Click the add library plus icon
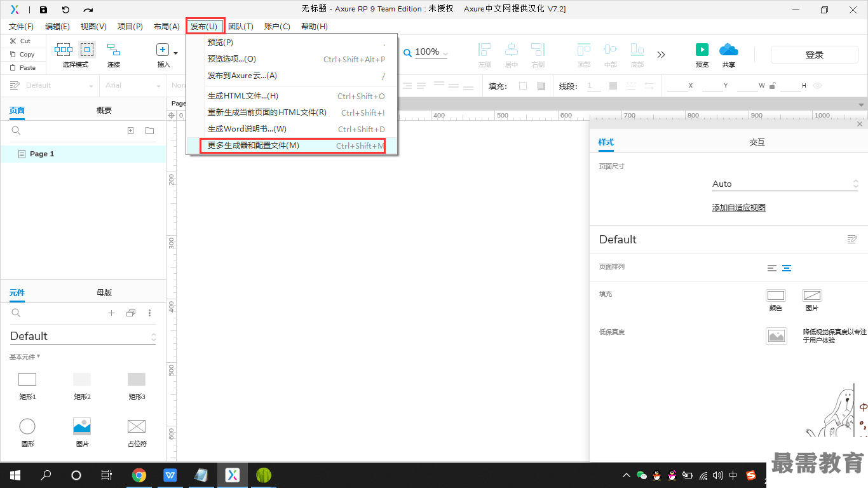This screenshot has height=488, width=868. pyautogui.click(x=111, y=313)
